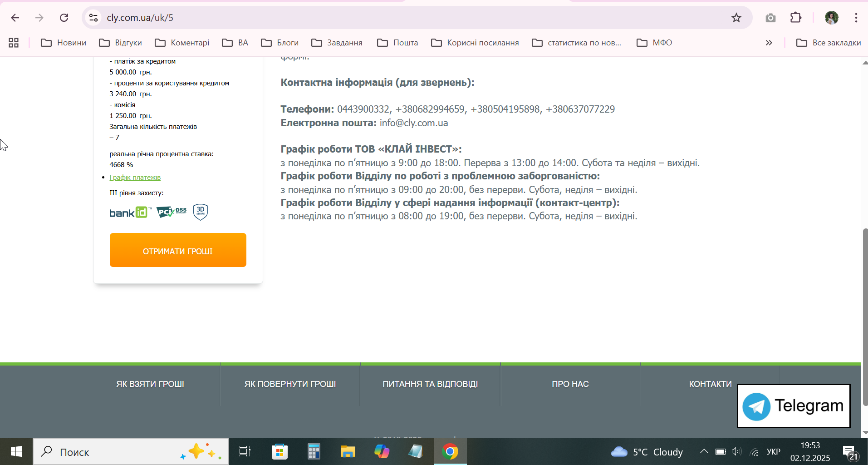The image size is (868, 465).
Task: Go to ЯК ВЗЯТИ ГРОШІ footer menu
Action: pos(150,384)
